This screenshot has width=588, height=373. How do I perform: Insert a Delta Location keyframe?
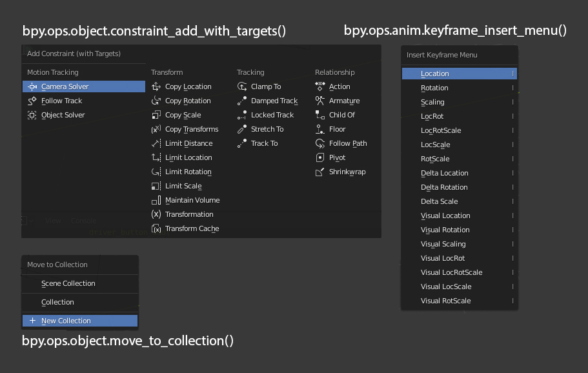coord(460,173)
